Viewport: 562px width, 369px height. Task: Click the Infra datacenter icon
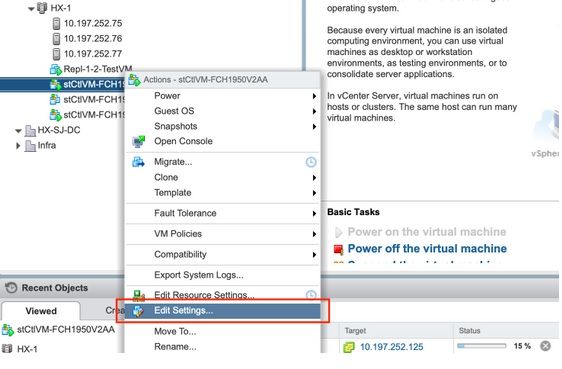[30, 146]
